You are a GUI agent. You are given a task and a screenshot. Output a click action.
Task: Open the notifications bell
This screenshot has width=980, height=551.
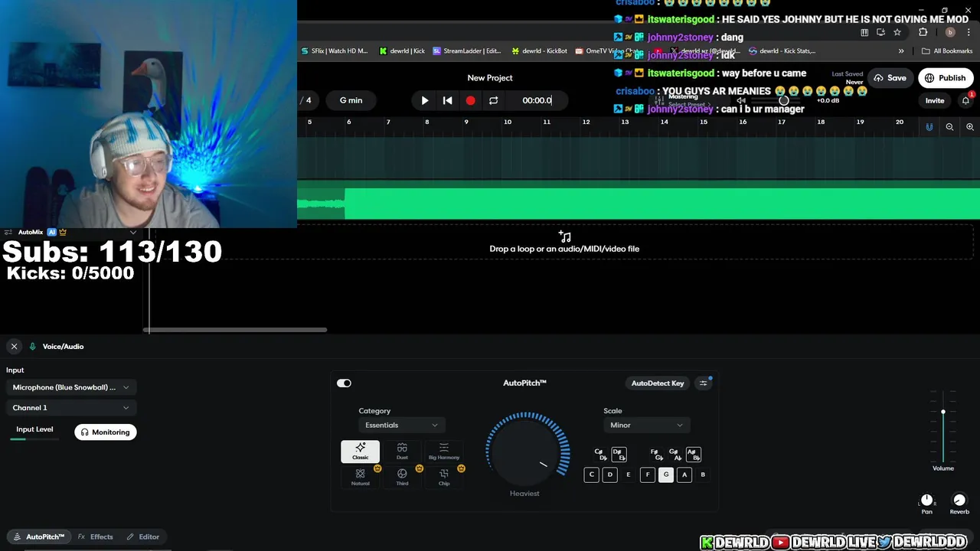[965, 100]
